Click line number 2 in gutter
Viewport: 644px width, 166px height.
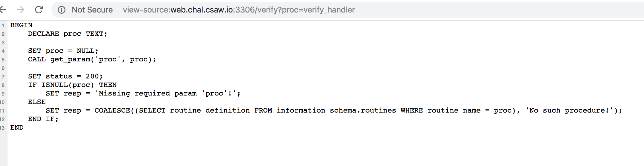(3, 34)
